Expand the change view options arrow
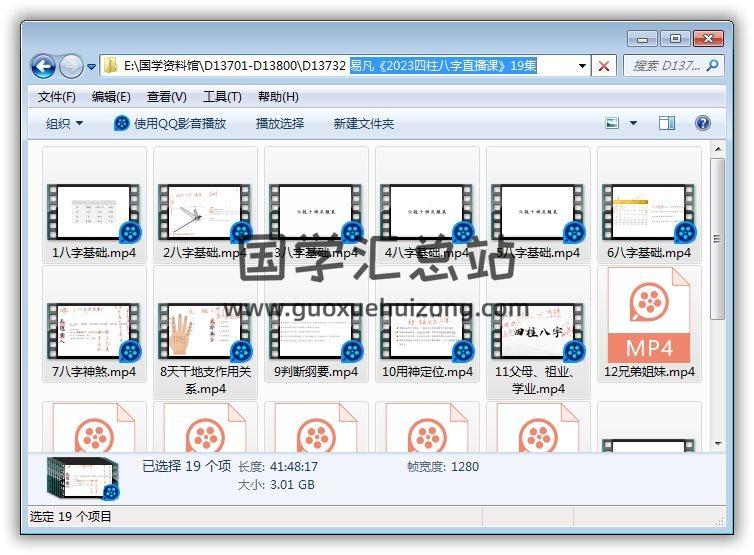754x555 pixels. pyautogui.click(x=633, y=123)
